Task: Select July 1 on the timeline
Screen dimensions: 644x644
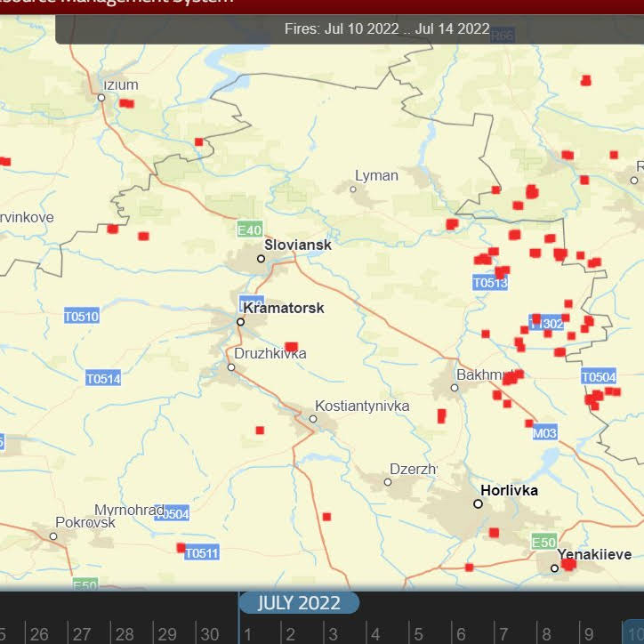Action: [x=247, y=633]
